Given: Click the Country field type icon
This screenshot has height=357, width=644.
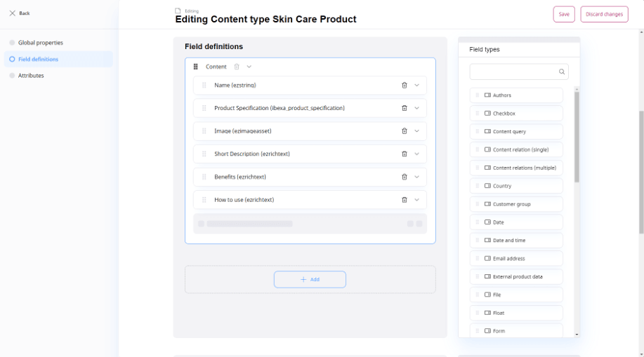Looking at the screenshot, I should 487,186.
